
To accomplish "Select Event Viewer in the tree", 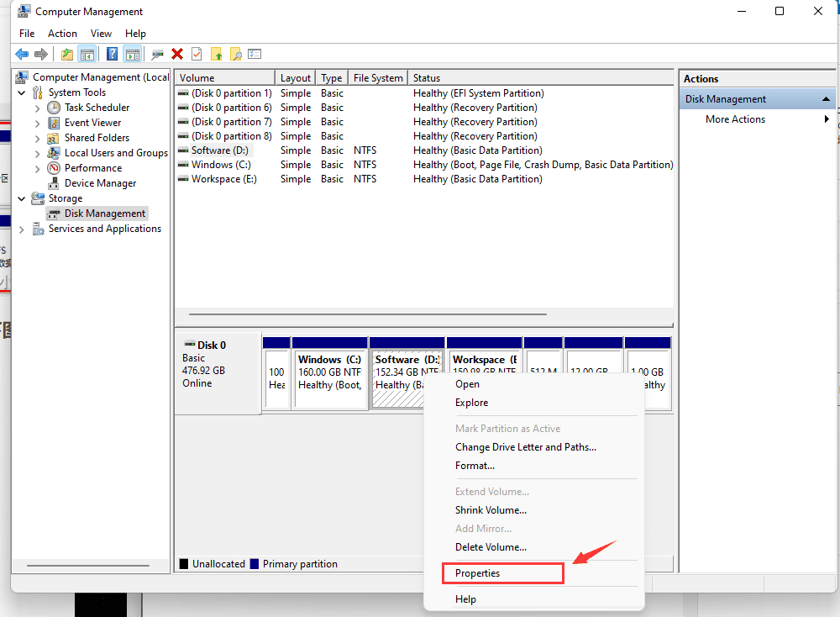I will (92, 123).
